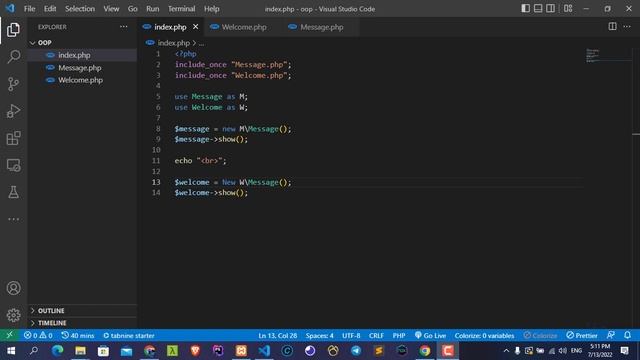Open the Search view in activity bar
Screen dimensions: 640x360
point(13,57)
